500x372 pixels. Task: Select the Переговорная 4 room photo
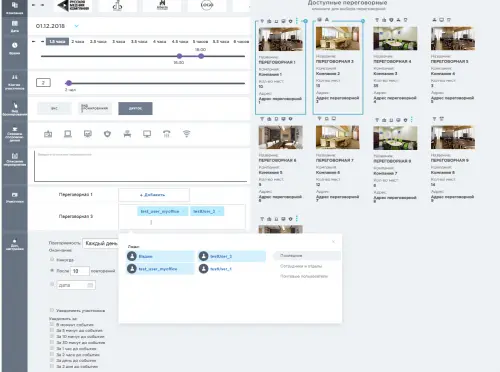pos(395,38)
